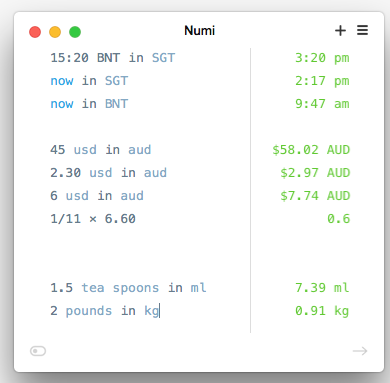Click the '1.5 tea spoons in ml' line
The height and width of the screenshot is (383, 390).
click(128, 288)
